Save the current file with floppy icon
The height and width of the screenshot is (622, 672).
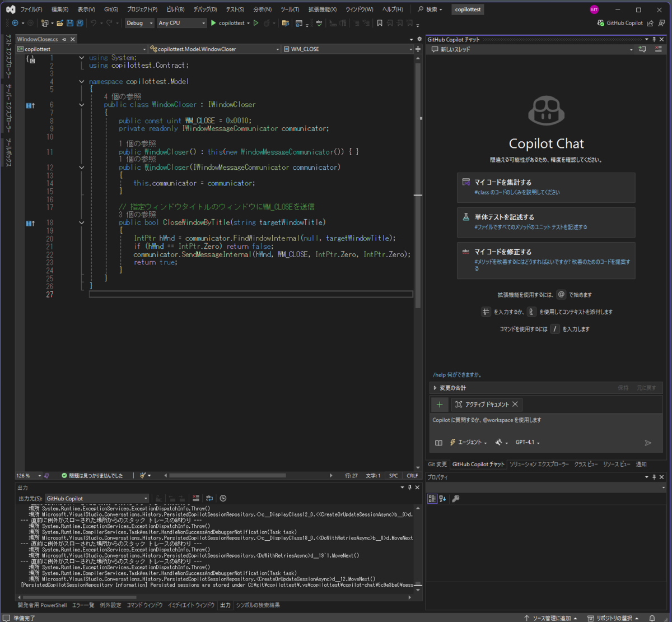click(x=70, y=23)
